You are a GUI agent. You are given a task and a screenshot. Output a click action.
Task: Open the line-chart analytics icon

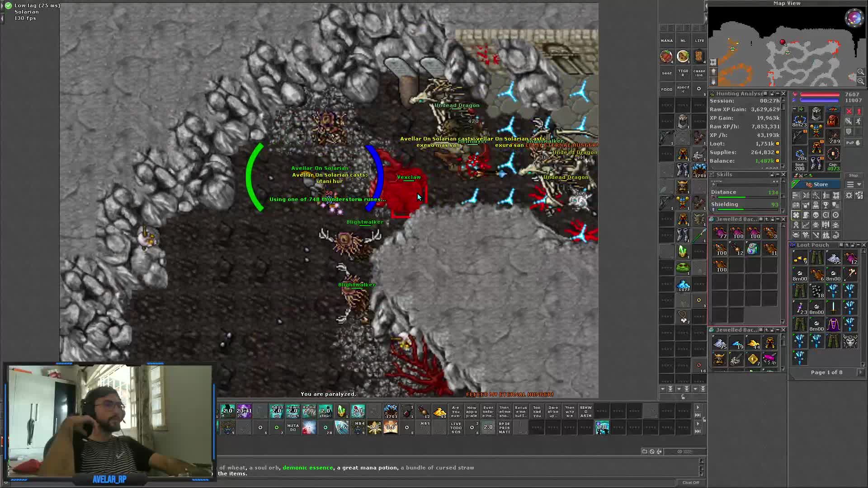(x=806, y=225)
